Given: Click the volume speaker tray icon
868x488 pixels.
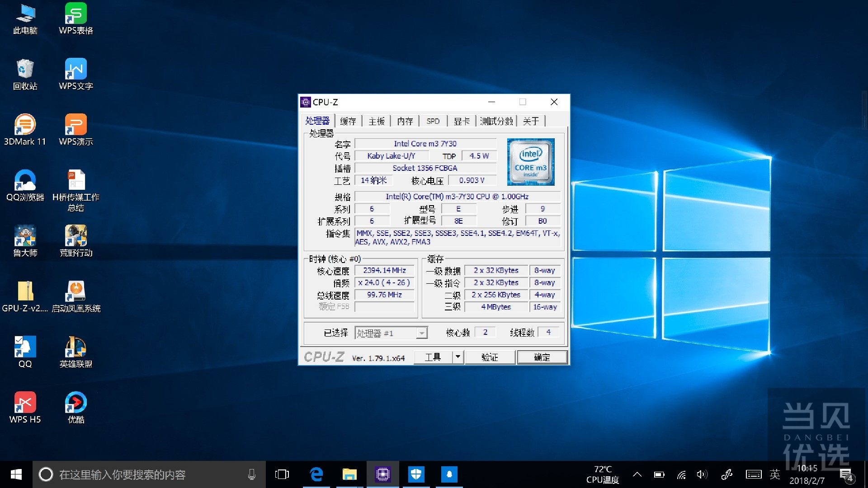Looking at the screenshot, I should tap(702, 474).
